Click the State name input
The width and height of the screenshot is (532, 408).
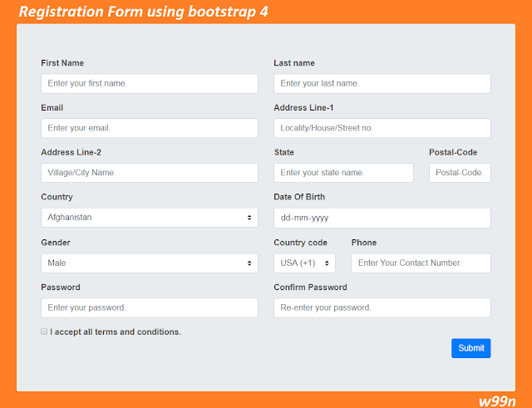pos(343,173)
